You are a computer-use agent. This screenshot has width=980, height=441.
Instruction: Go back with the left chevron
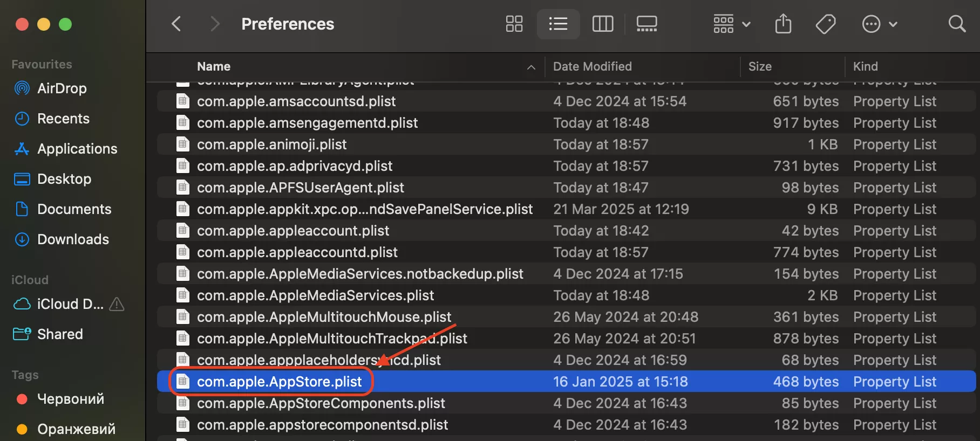(x=176, y=24)
